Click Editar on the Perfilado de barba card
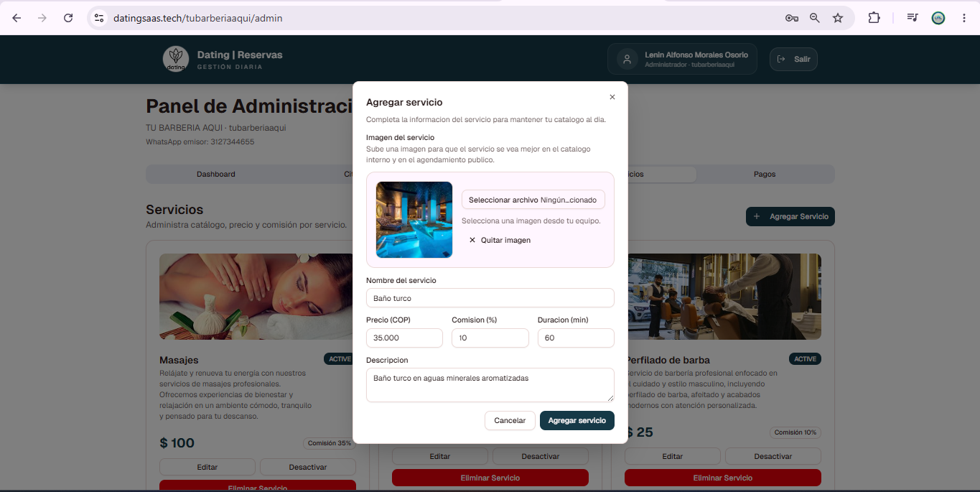The image size is (980, 492). (673, 456)
